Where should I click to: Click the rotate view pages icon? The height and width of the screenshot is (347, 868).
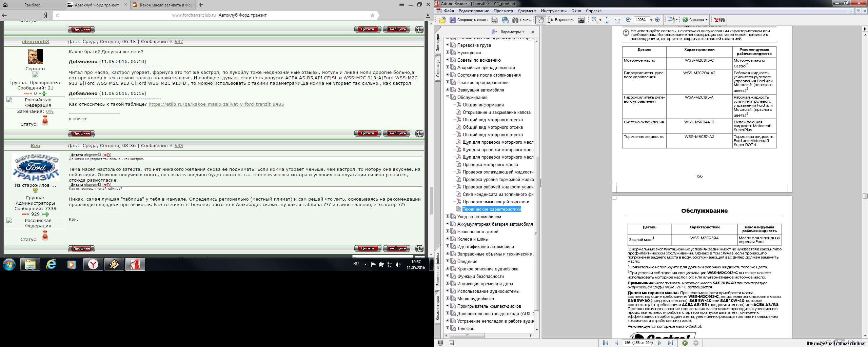pyautogui.click(x=671, y=20)
